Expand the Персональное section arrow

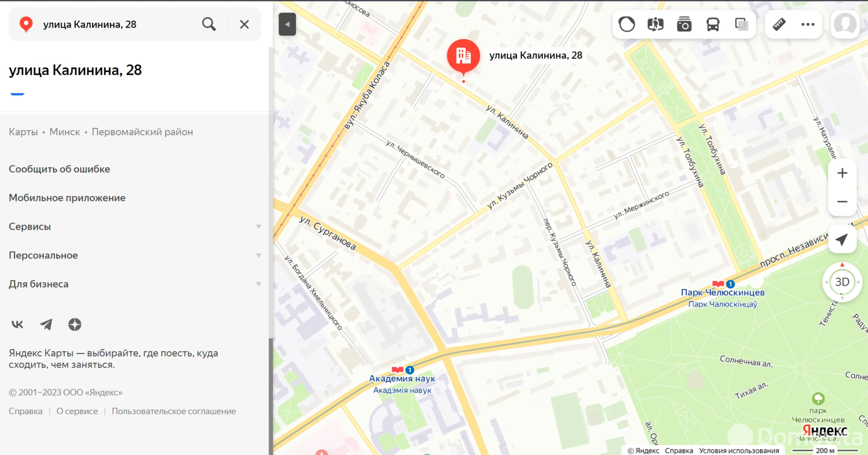259,256
